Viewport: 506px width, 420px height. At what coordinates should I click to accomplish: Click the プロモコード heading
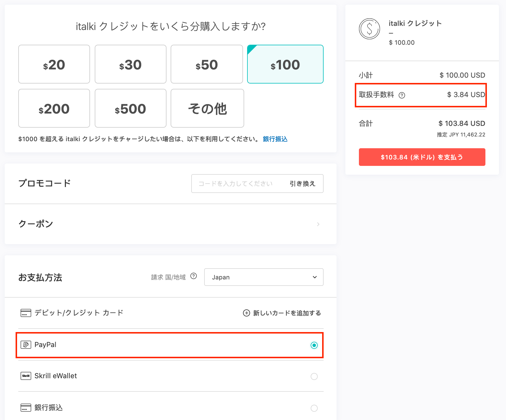click(45, 183)
